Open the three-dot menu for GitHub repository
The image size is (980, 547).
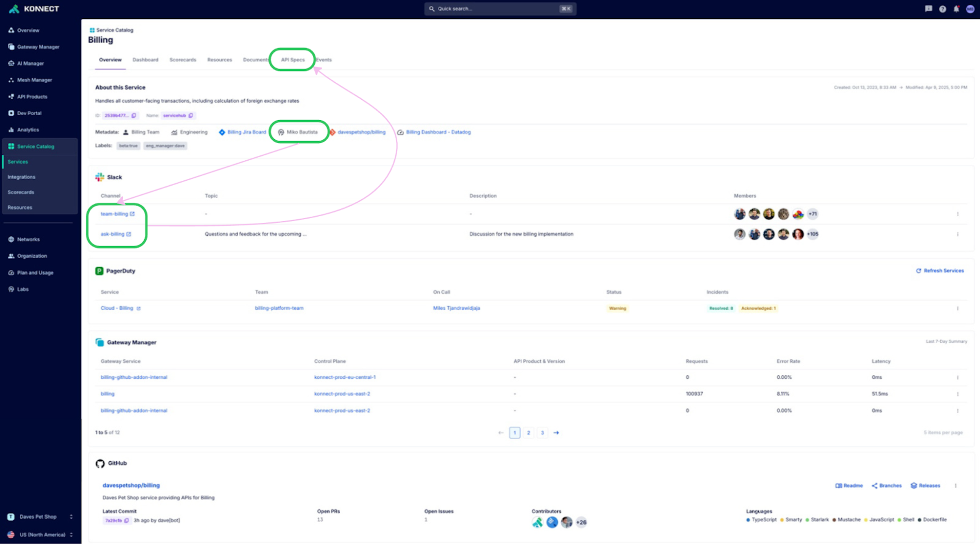pos(955,485)
